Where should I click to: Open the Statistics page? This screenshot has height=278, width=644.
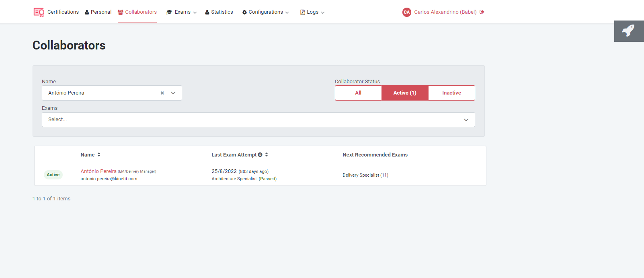click(219, 12)
